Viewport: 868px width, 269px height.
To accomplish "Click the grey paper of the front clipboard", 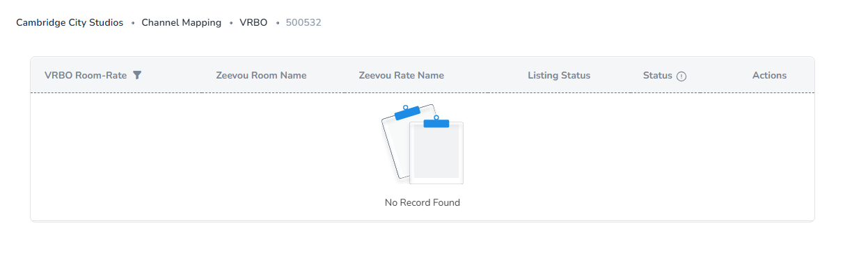I will click(x=436, y=152).
